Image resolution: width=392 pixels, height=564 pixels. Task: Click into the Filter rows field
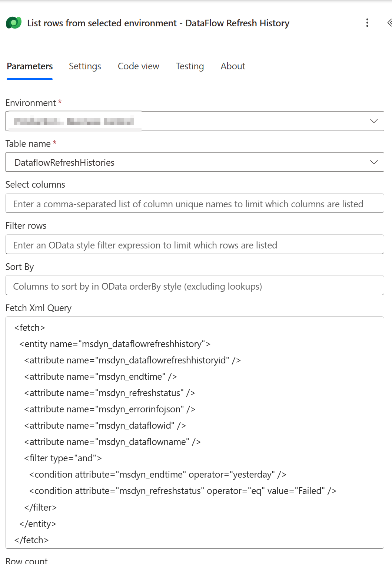click(x=195, y=244)
